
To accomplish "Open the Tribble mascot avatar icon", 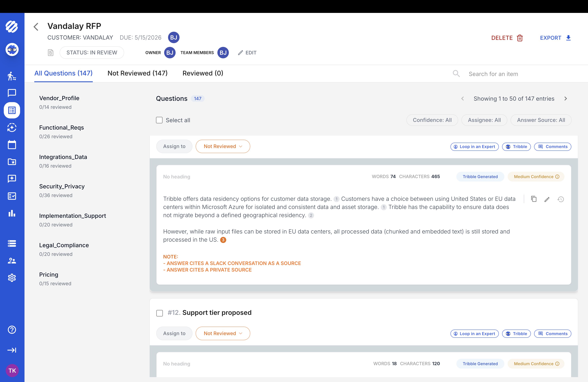I will (12, 50).
